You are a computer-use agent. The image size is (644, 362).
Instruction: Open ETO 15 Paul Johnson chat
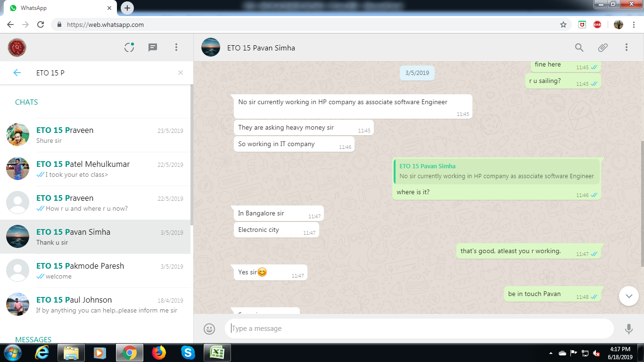(x=95, y=304)
